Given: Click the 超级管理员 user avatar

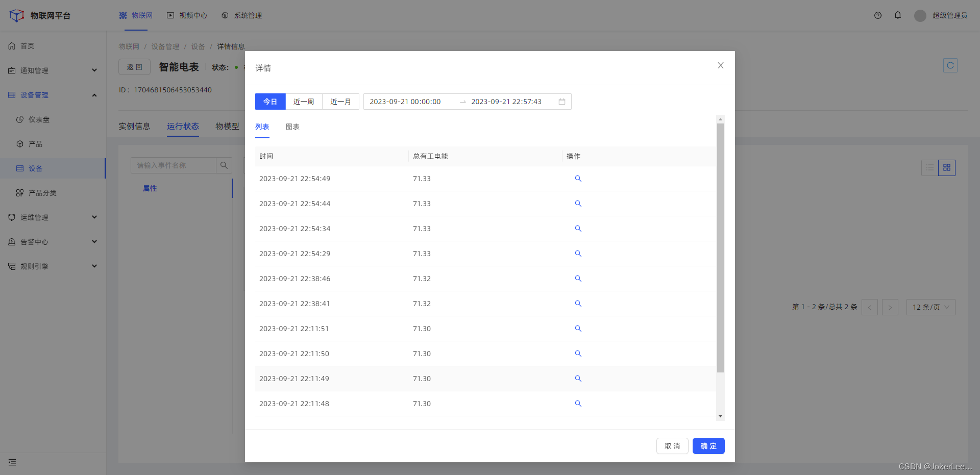Looking at the screenshot, I should tap(920, 16).
